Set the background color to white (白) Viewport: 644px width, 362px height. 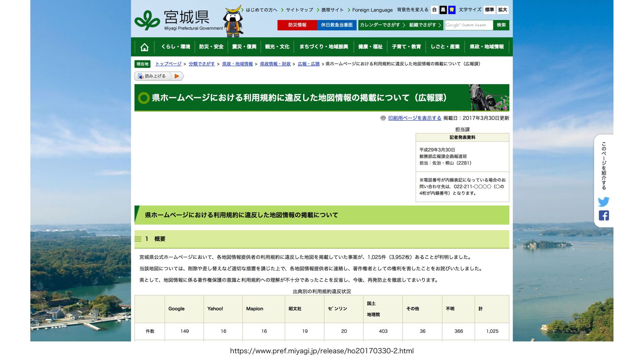coord(434,10)
